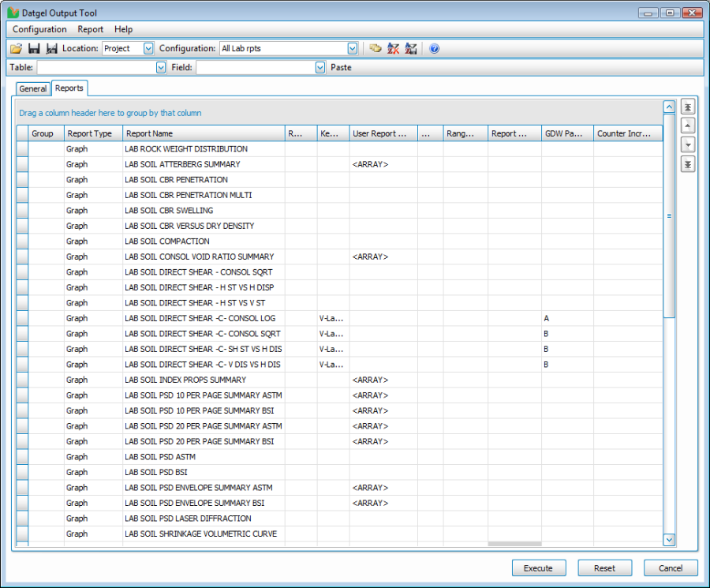Click the red-X toolbar icon left of help
Screen dimensions: 710x588
(393, 49)
